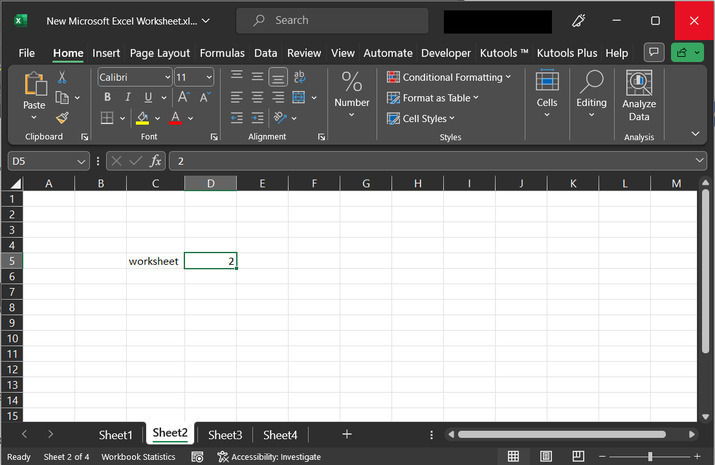This screenshot has height=465, width=715.
Task: Click Workbook Statistics in status bar
Action: (x=138, y=456)
